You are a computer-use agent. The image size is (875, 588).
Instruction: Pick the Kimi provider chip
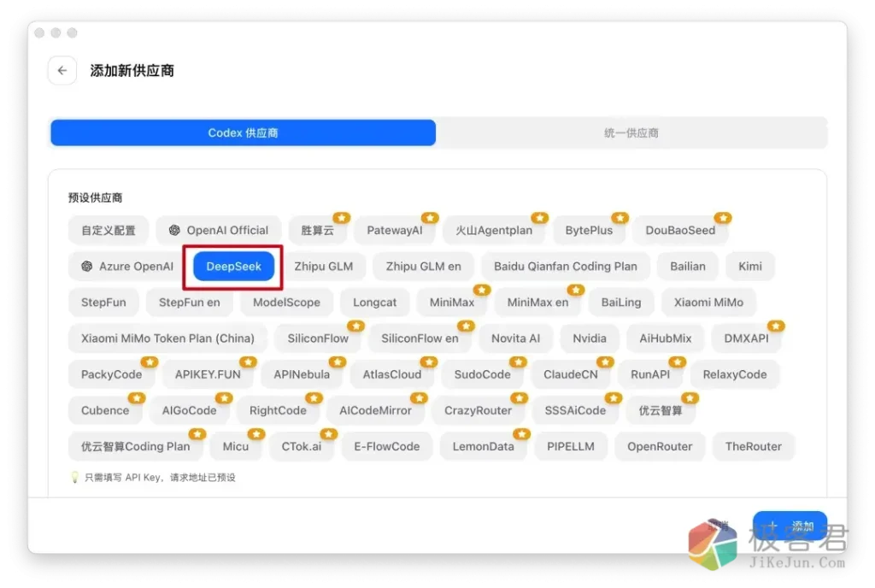pyautogui.click(x=750, y=267)
